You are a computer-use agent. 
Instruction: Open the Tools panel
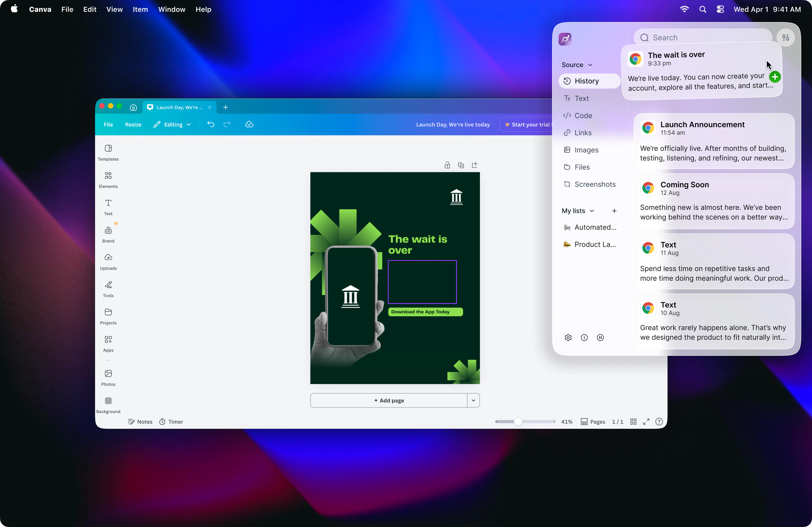click(x=108, y=289)
